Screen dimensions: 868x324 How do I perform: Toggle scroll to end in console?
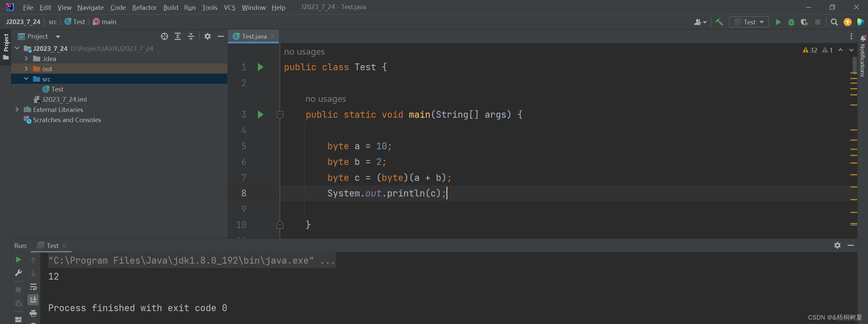[x=33, y=300]
